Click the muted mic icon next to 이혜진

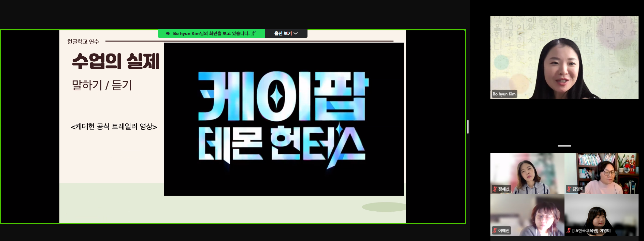tap(495, 230)
